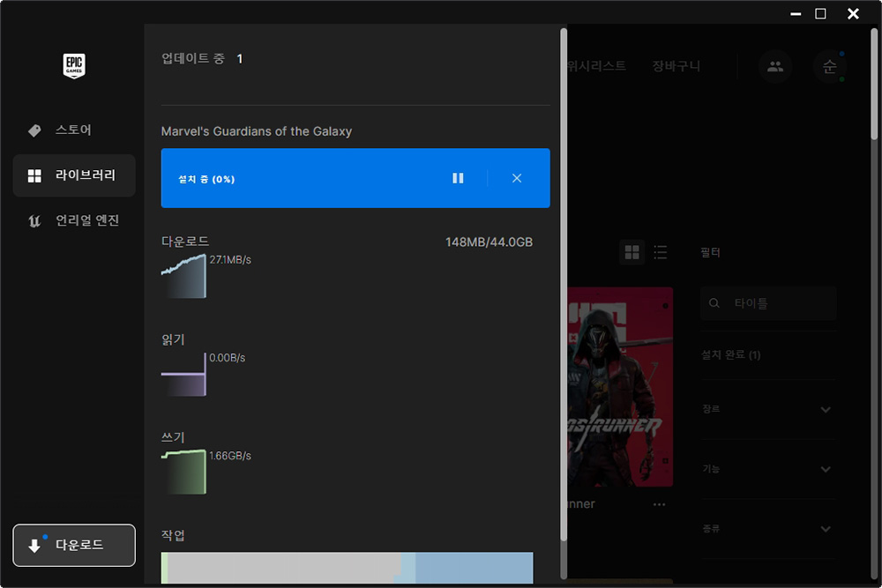Image resolution: width=882 pixels, height=588 pixels.
Task: Expand the 장르 genre filter
Action: 768,409
